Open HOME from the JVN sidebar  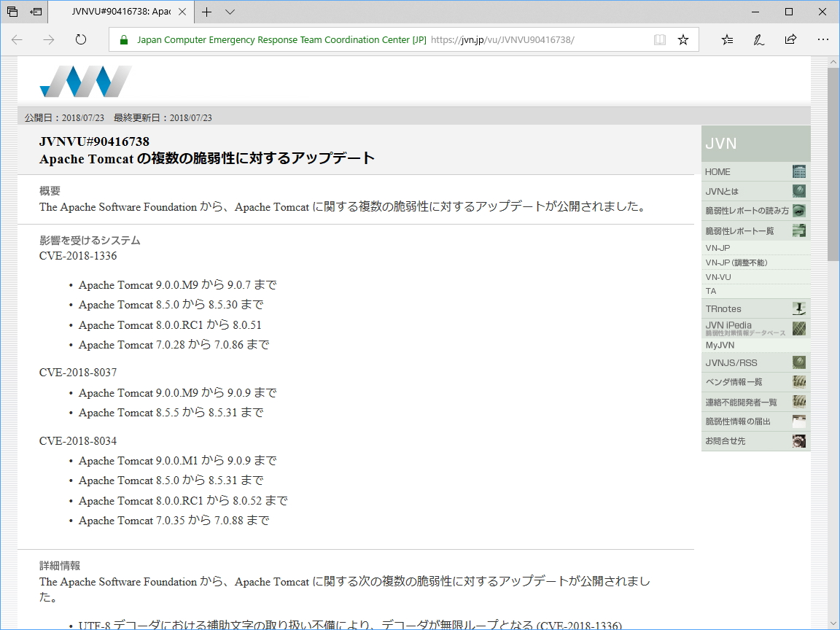point(717,171)
